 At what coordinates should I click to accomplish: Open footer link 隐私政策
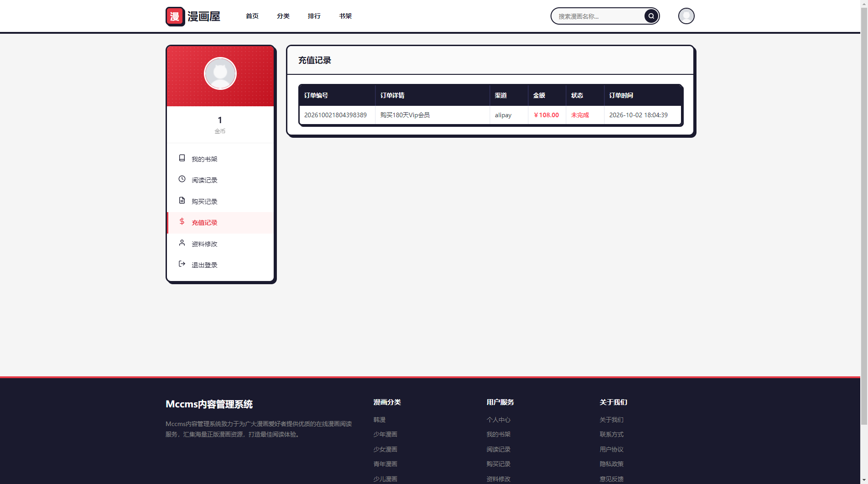click(612, 464)
